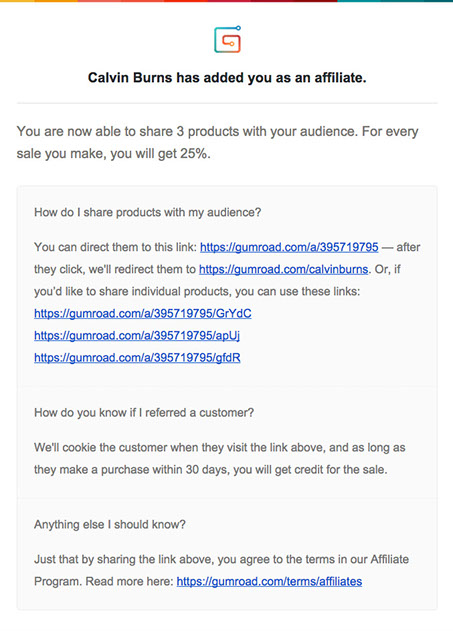Click the Gumroad logo icon
The width and height of the screenshot is (453, 631).
point(227,39)
